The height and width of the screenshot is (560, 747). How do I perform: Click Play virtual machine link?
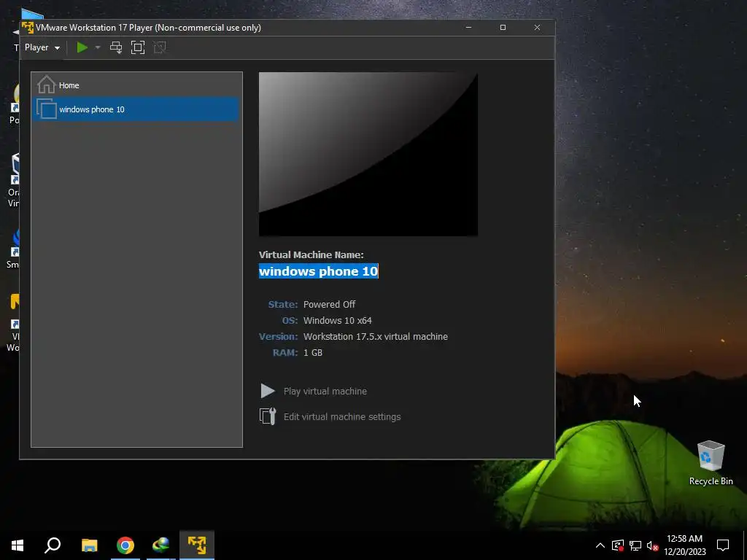(325, 392)
